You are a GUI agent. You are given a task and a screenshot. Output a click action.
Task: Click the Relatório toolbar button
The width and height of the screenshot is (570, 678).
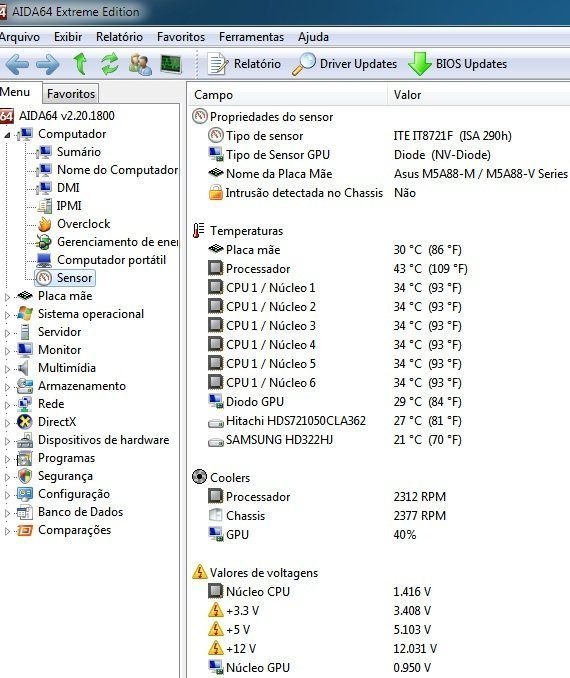[x=244, y=64]
